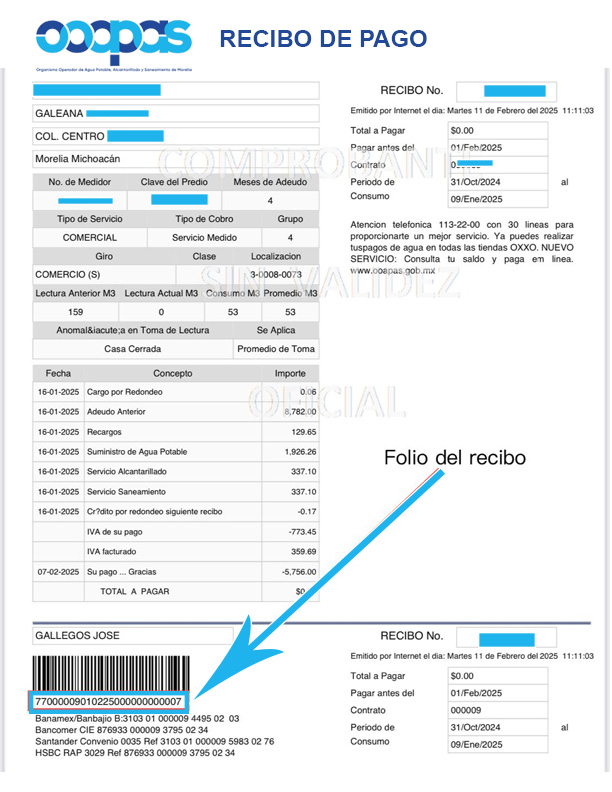Click the 'Concepto' column header
This screenshot has height=792, width=612.
tap(173, 373)
